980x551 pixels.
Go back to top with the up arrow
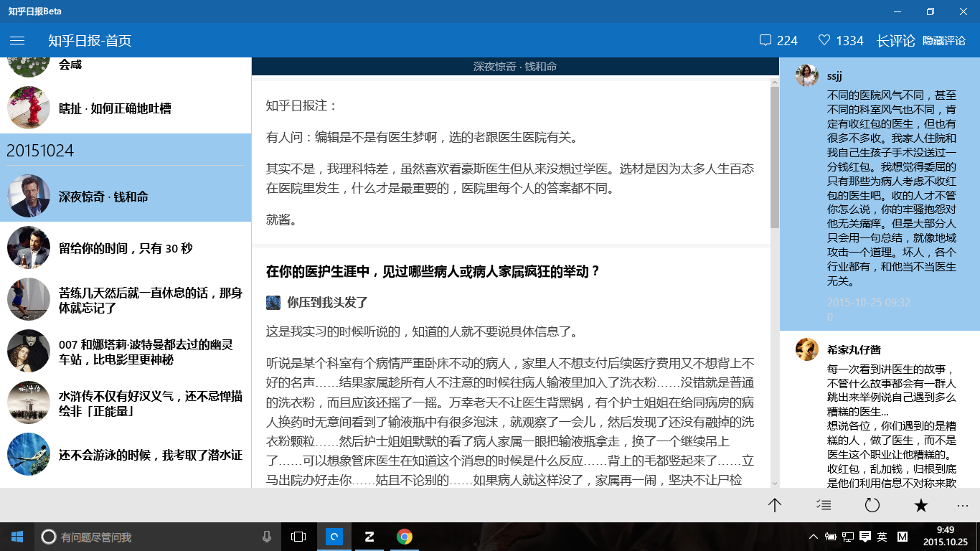click(775, 505)
